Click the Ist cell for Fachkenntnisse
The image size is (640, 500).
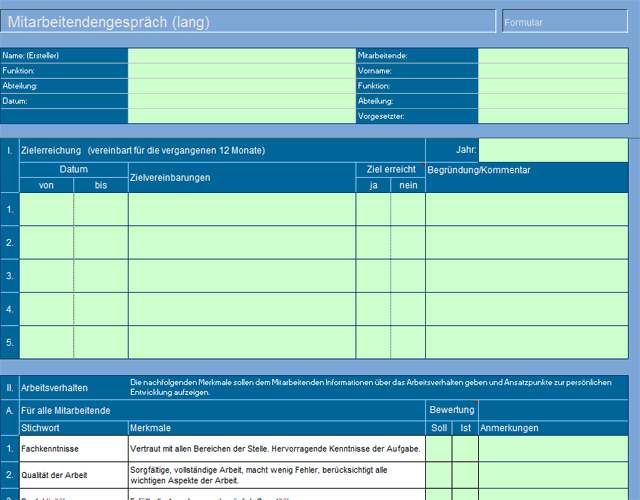pos(465,449)
